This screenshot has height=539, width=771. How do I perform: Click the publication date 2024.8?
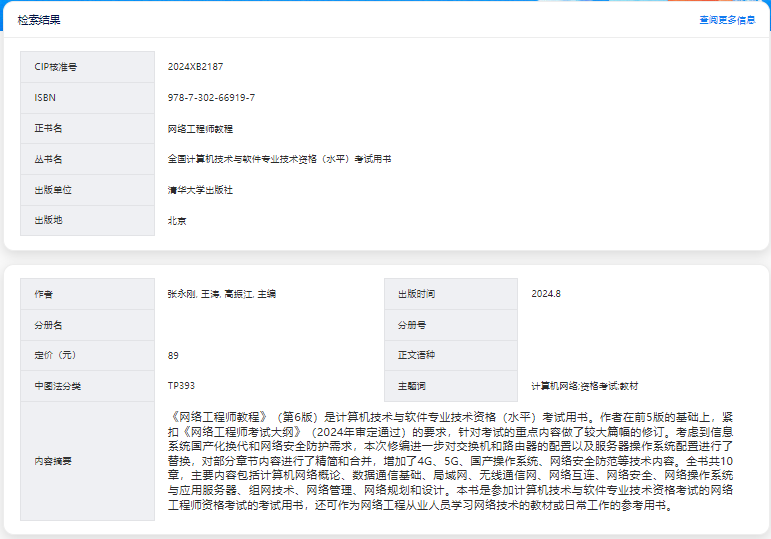click(x=546, y=294)
